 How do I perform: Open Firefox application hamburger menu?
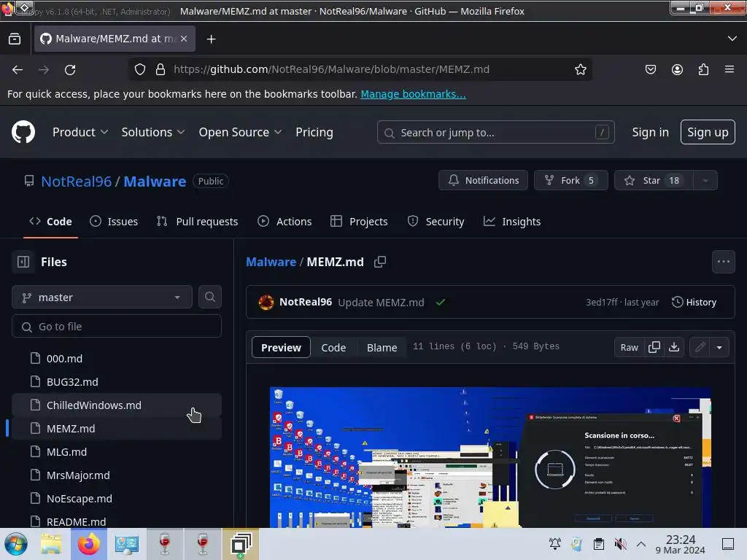(729, 69)
